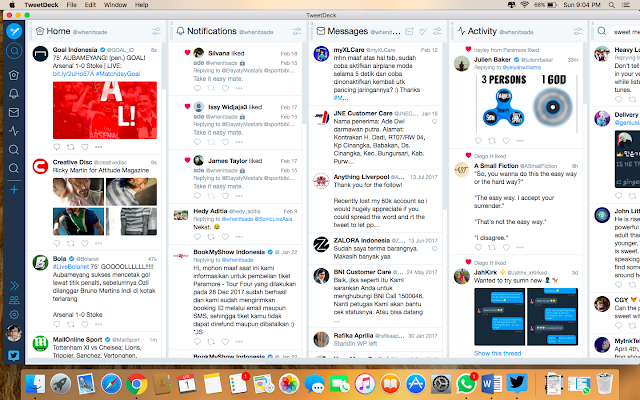
Task: Expand the sidebar with double chevron
Action: [14, 285]
